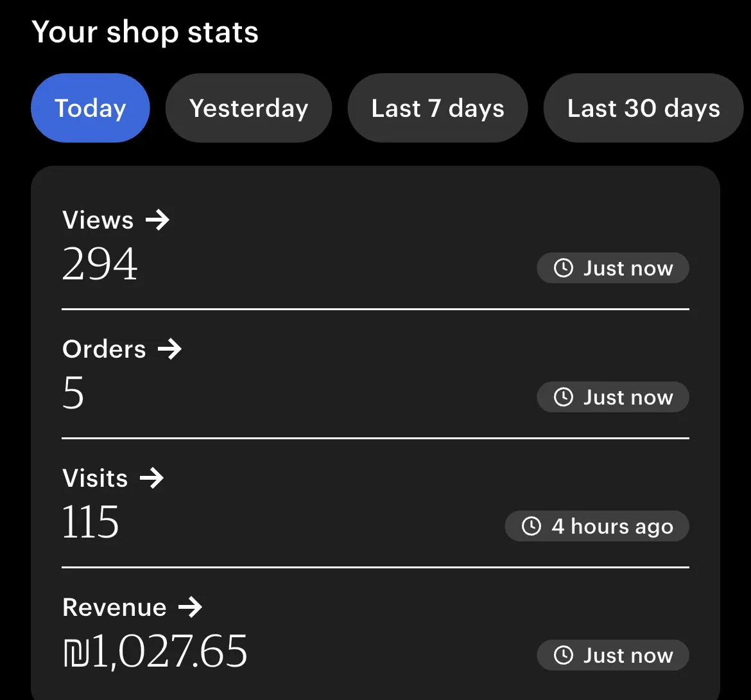Click the 294 views count
Viewport: 751px width, 700px height.
pyautogui.click(x=100, y=264)
